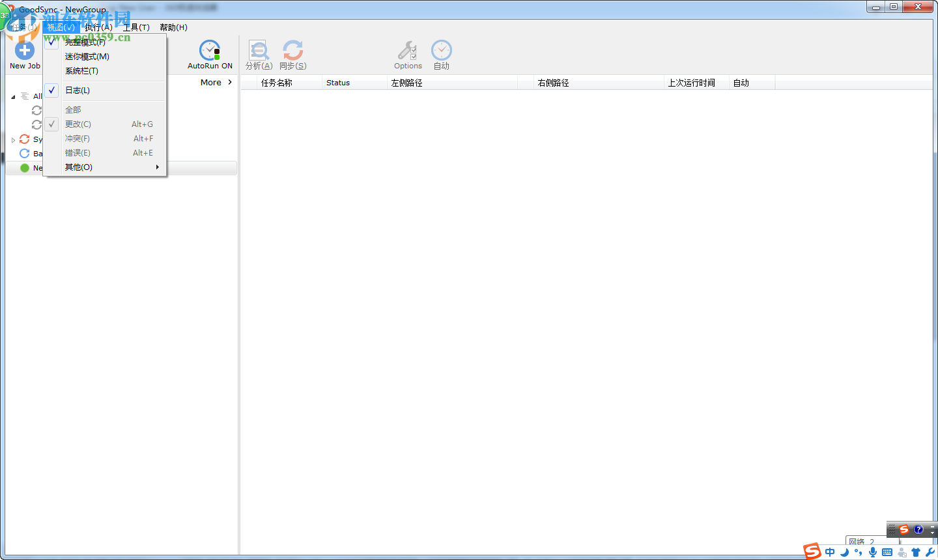938x560 pixels.
Task: Click the Sogou S icon on dark language bar
Action: click(904, 529)
